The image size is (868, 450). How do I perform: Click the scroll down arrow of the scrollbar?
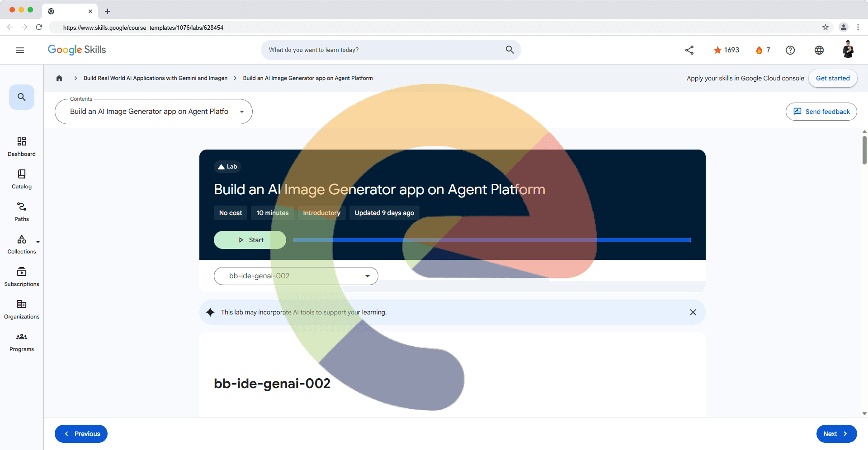pos(864,413)
